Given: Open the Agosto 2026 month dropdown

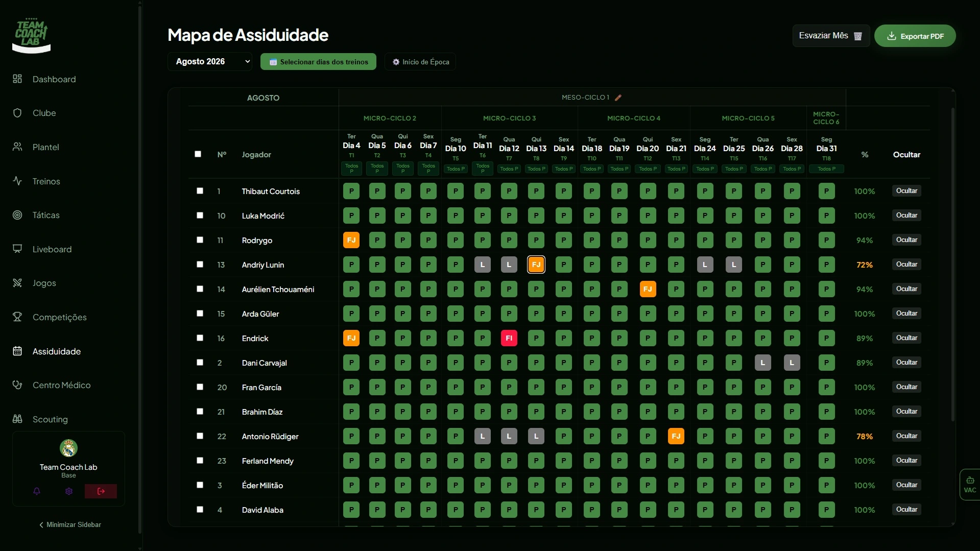Looking at the screenshot, I should tap(210, 62).
